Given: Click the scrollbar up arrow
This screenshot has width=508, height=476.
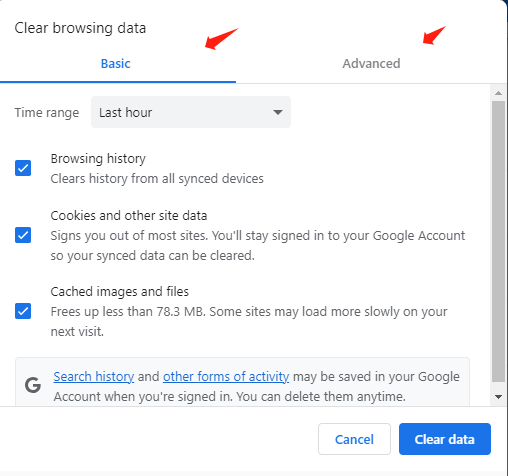Looking at the screenshot, I should 498,93.
